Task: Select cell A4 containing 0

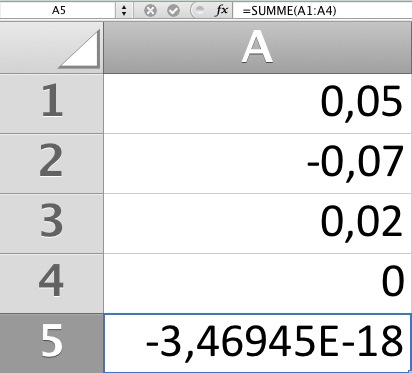Action: [258, 283]
